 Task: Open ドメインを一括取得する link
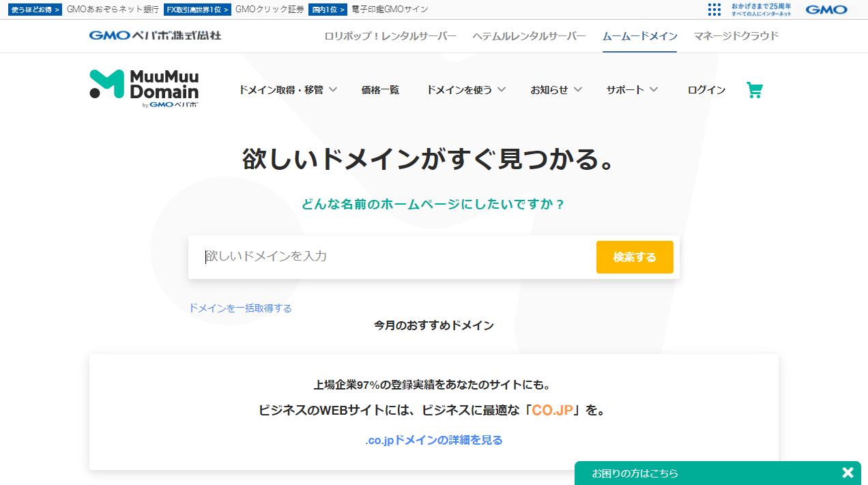pos(240,308)
